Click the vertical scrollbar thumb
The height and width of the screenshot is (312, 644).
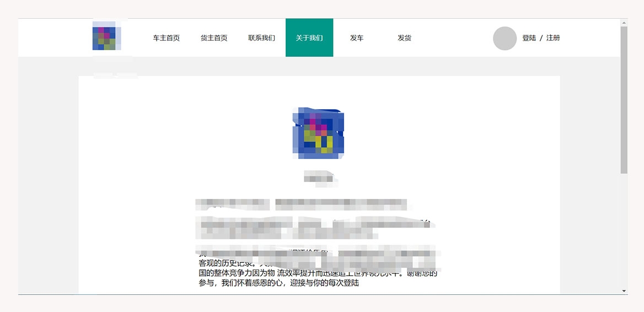point(624,99)
